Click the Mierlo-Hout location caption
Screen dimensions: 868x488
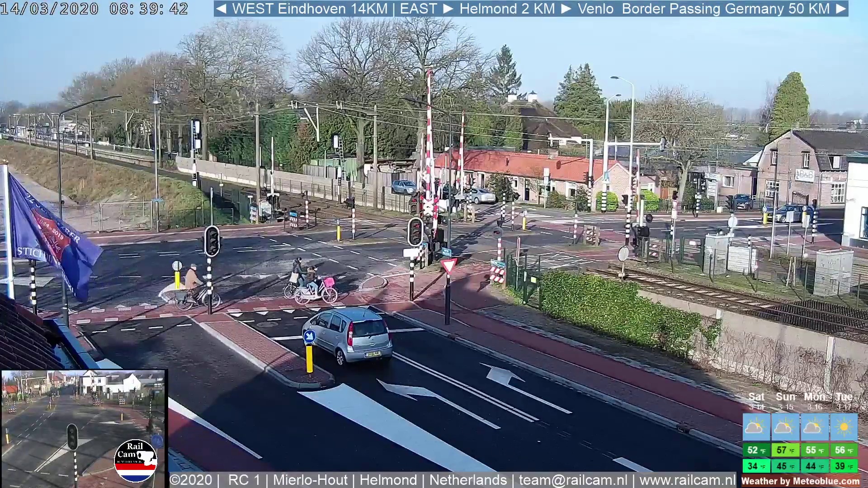pyautogui.click(x=310, y=480)
